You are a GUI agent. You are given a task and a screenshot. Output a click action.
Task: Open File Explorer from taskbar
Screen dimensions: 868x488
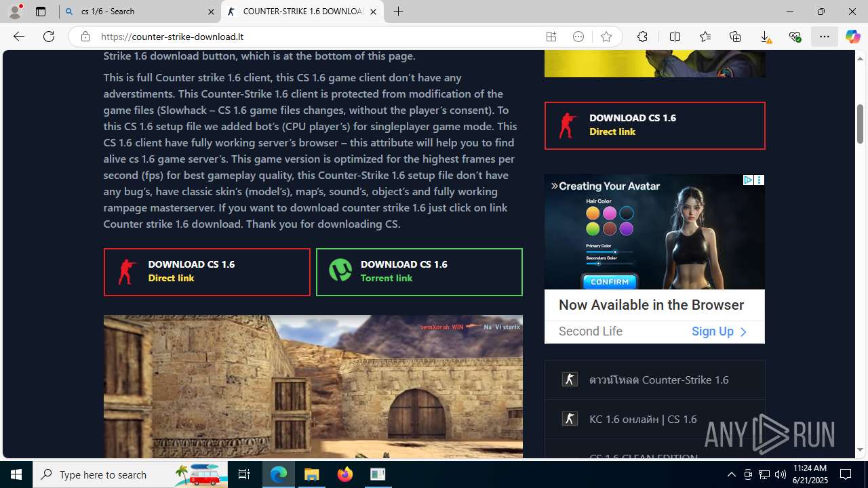pyautogui.click(x=312, y=474)
